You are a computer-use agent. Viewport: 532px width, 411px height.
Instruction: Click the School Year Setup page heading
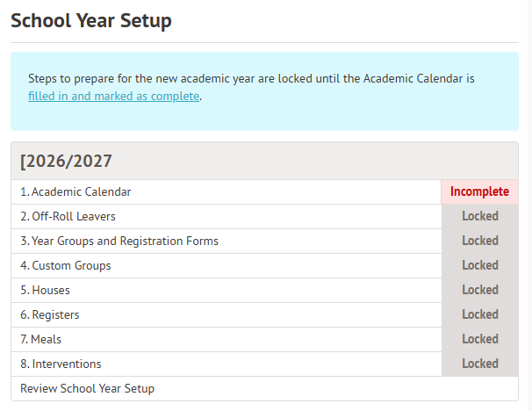coord(91,20)
